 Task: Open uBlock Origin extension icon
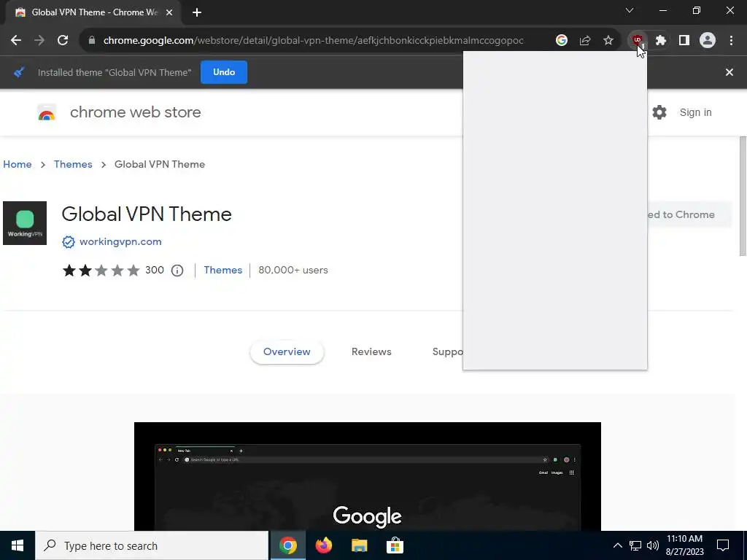(638, 41)
